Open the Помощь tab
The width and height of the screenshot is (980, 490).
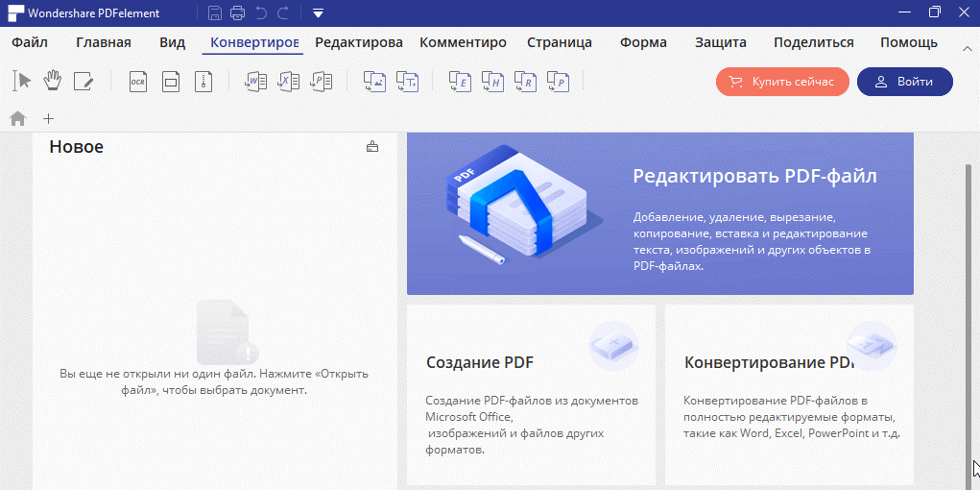point(909,42)
